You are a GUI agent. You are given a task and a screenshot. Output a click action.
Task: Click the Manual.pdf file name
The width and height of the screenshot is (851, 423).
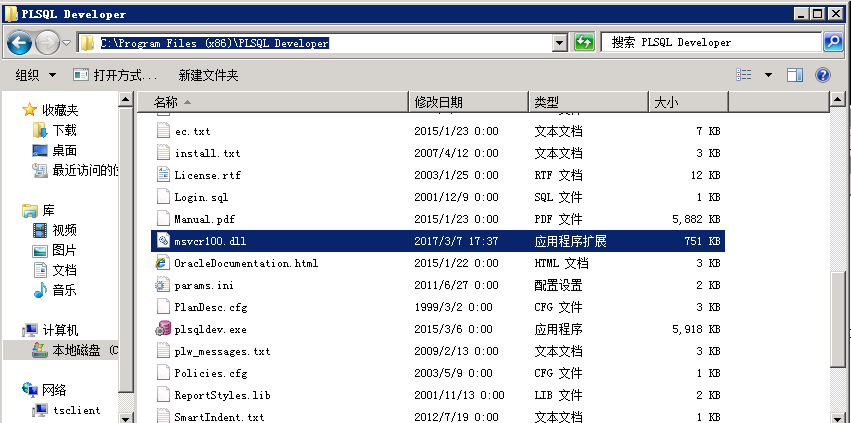coord(205,219)
